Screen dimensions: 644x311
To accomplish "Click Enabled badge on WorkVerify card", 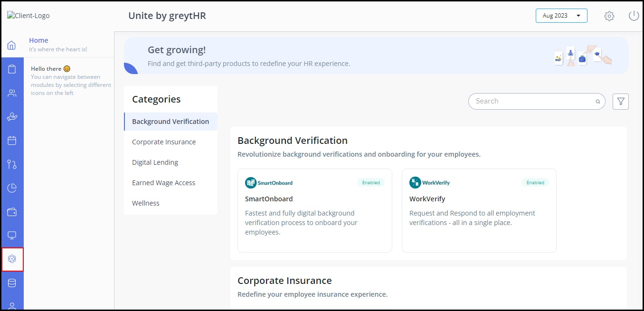I will coord(535,183).
